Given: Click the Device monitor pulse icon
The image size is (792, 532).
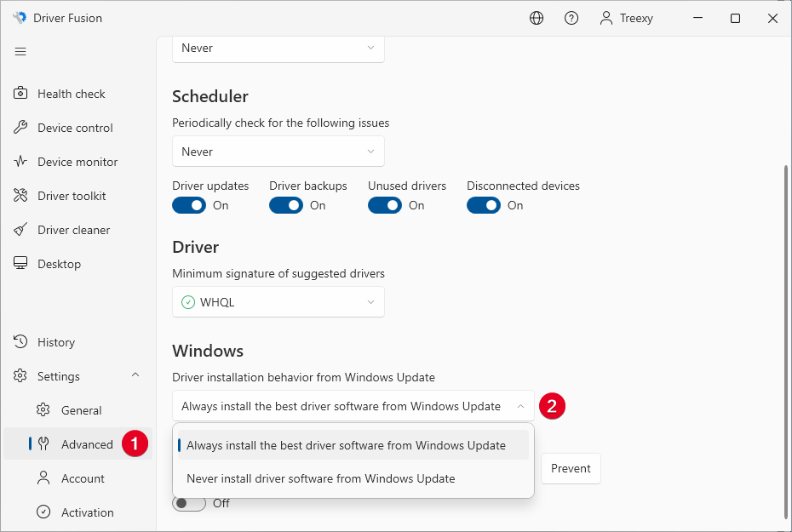Looking at the screenshot, I should [20, 162].
